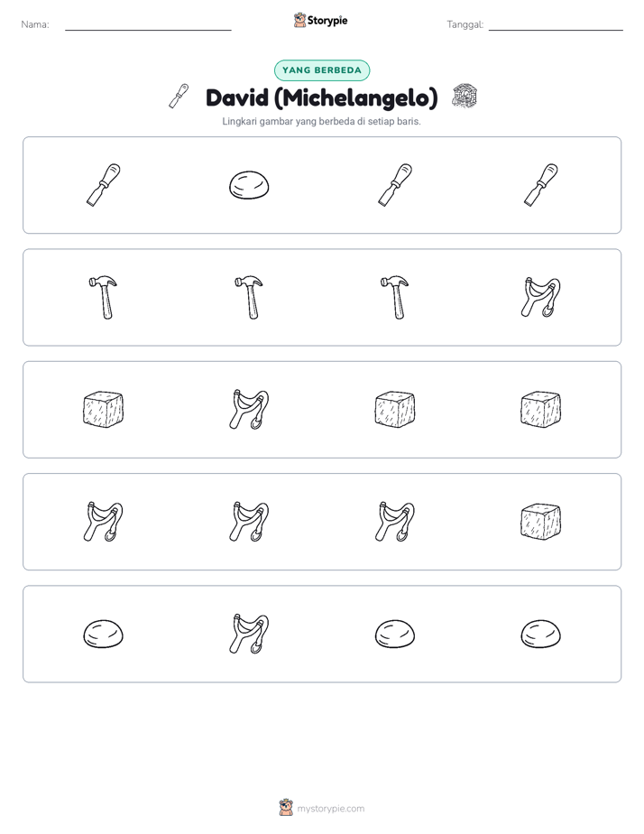This screenshot has height=834, width=644.
Task: Click the first marble block in row three
Action: [x=103, y=410]
